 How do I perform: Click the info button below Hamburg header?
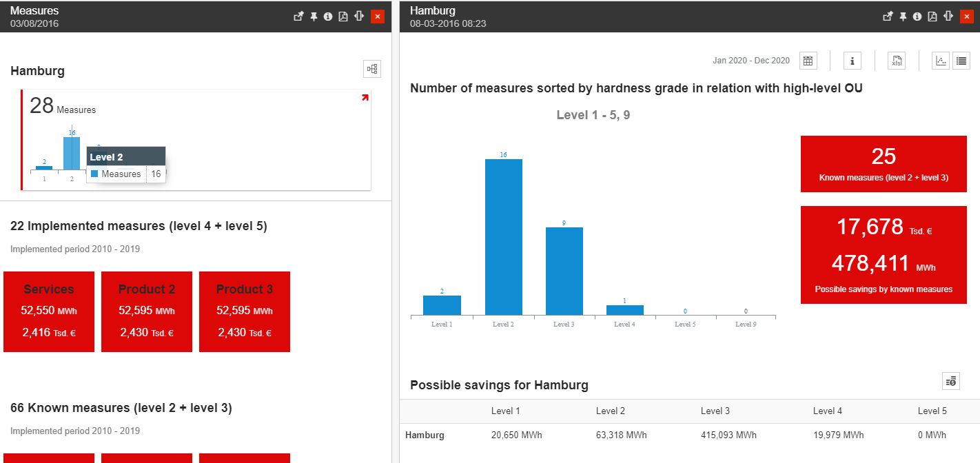(x=853, y=61)
